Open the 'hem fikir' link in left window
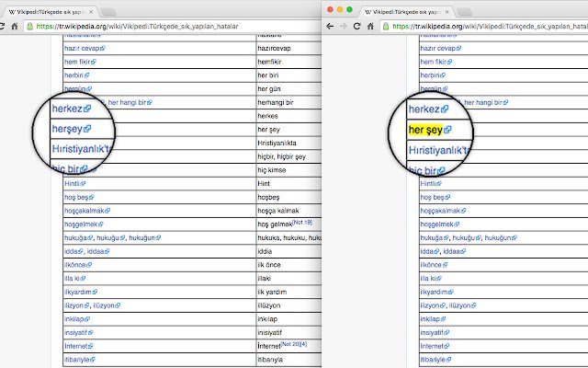Image resolution: width=588 pixels, height=368 pixels. point(77,62)
